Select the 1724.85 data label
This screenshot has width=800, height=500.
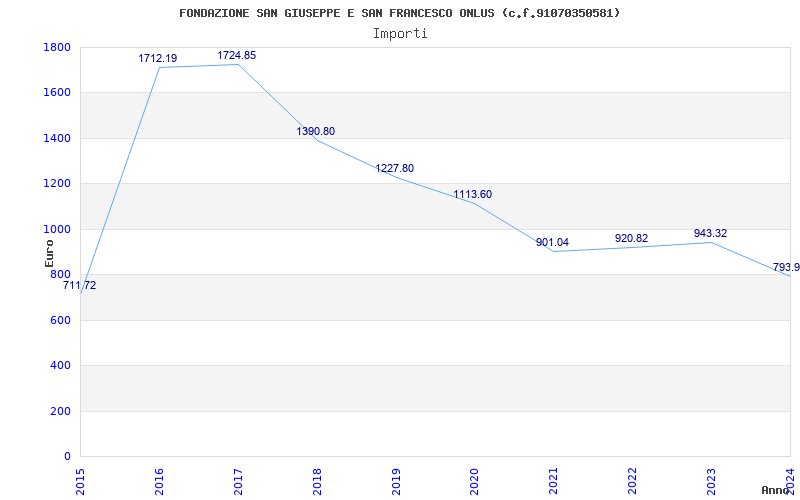[237, 55]
